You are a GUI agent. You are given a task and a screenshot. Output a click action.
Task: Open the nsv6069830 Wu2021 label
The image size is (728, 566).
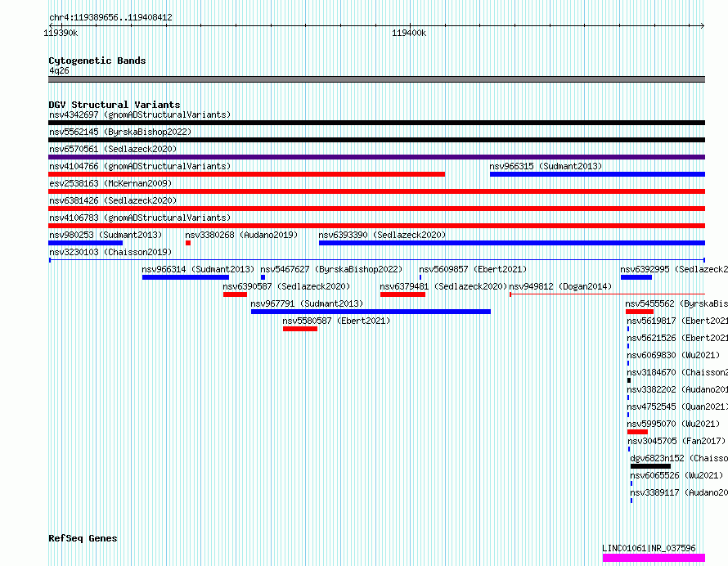pos(673,355)
